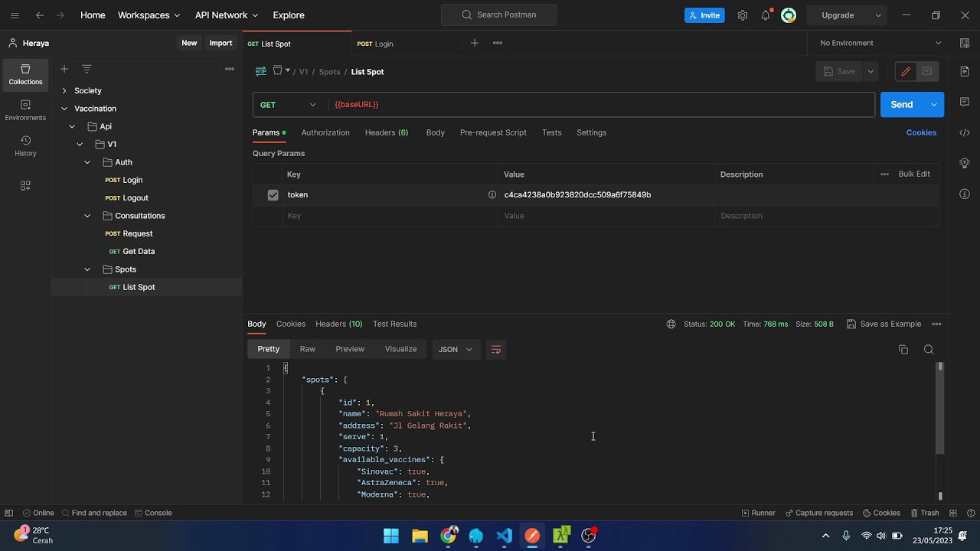The image size is (980, 551).
Task: Open the response Headers (10) tab
Action: pos(339,324)
